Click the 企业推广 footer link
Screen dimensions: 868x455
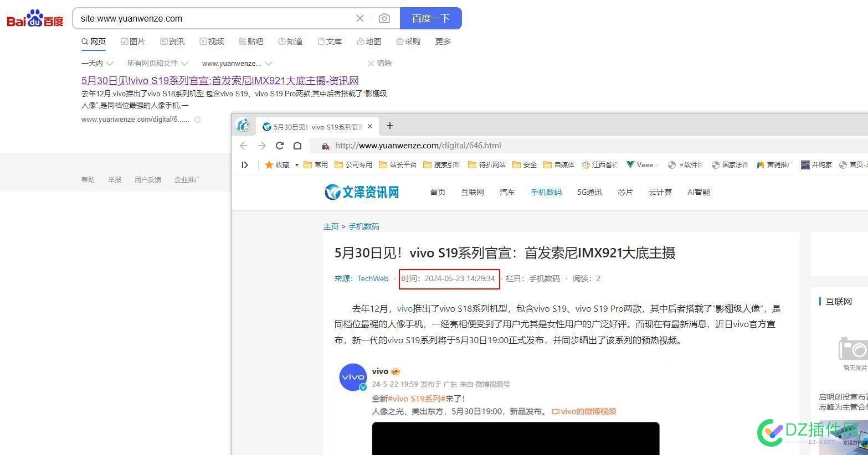(x=188, y=179)
